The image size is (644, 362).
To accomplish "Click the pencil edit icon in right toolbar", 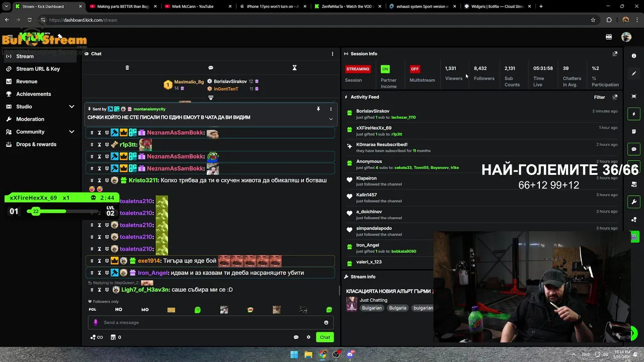I will 634,73.
